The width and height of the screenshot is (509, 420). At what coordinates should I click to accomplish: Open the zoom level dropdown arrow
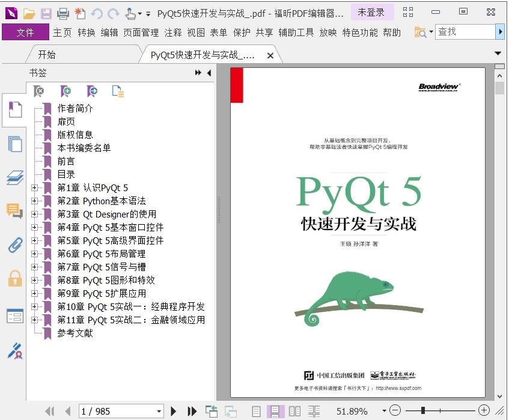coord(384,411)
